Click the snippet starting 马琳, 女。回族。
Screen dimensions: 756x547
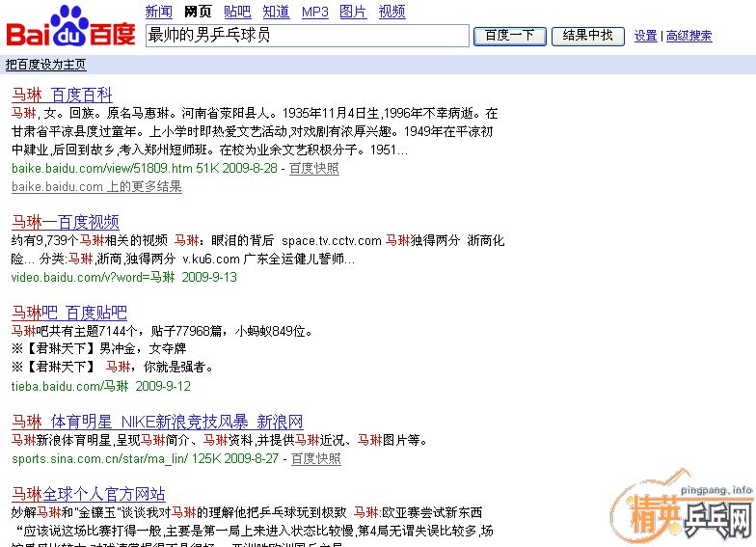[x=255, y=131]
